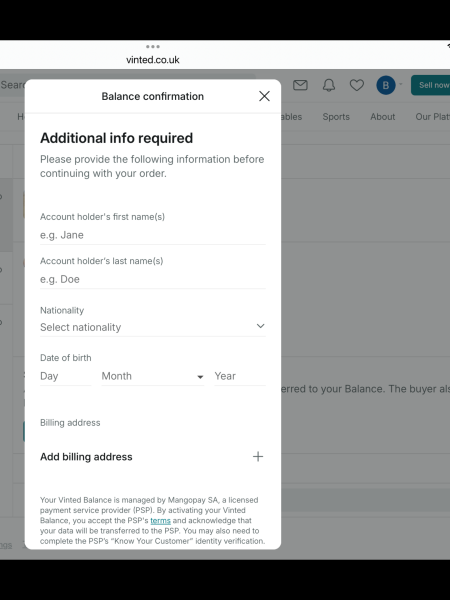Open the notifications bell icon
The height and width of the screenshot is (600, 450).
pos(329,85)
